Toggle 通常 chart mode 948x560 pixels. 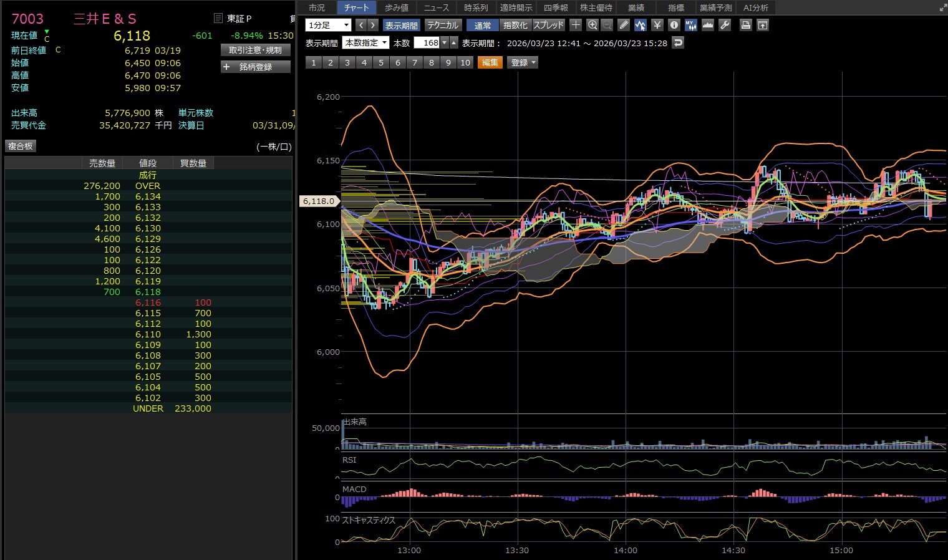482,26
